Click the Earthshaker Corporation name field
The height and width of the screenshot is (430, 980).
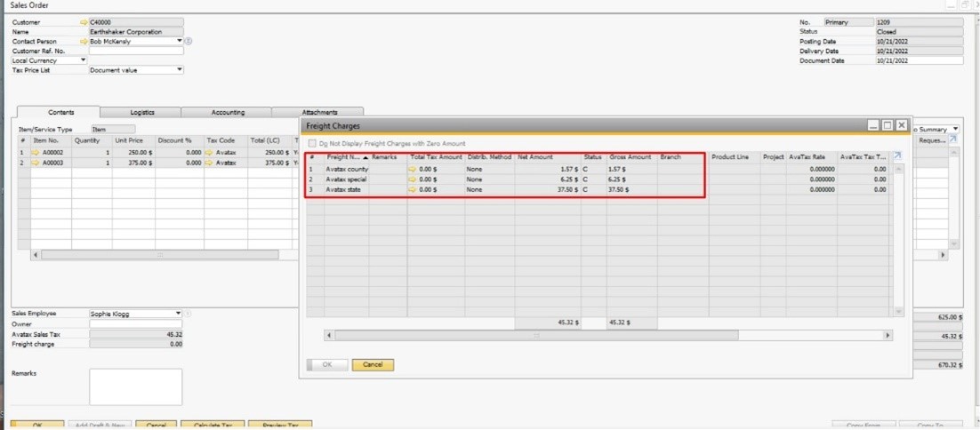click(136, 32)
